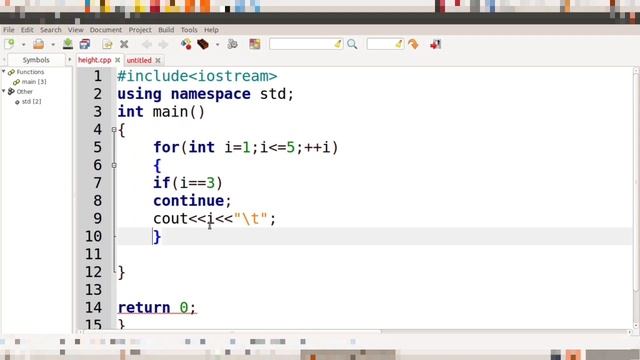The image size is (640, 360).
Task: Open the new-file template dropdown arrow
Action: tap(24, 44)
